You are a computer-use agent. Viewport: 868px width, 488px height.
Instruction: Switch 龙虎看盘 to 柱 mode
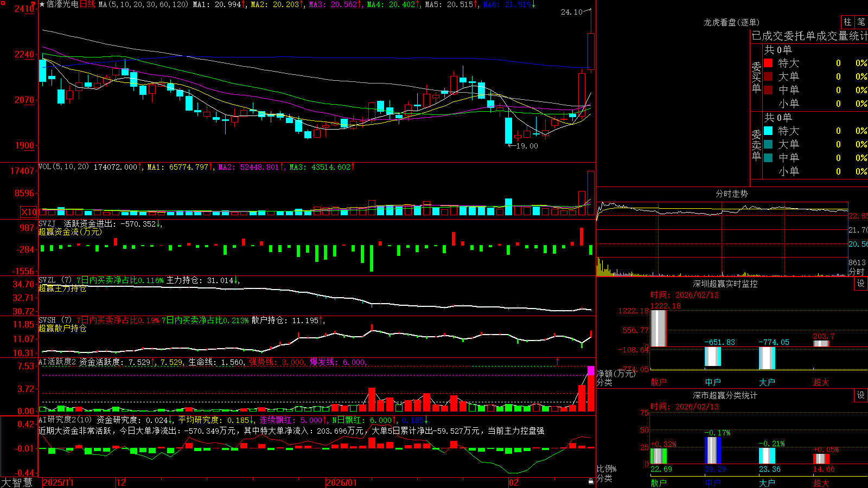coord(847,22)
